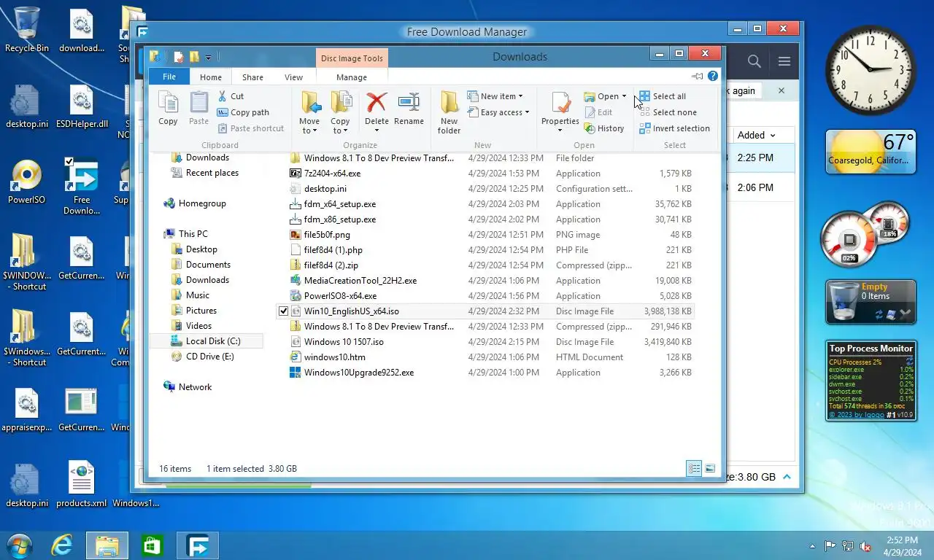The width and height of the screenshot is (934, 560).
Task: Select Local Disk (C:) in navigation pane
Action: pos(207,341)
